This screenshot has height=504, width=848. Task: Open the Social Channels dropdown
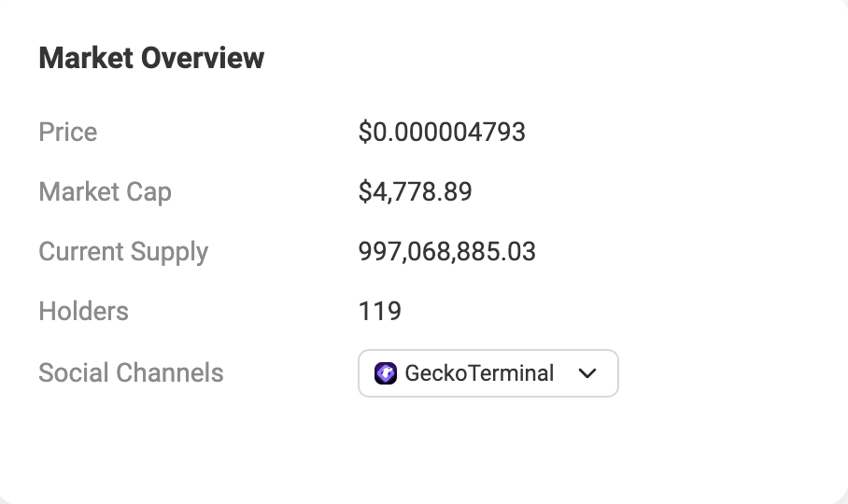click(488, 374)
